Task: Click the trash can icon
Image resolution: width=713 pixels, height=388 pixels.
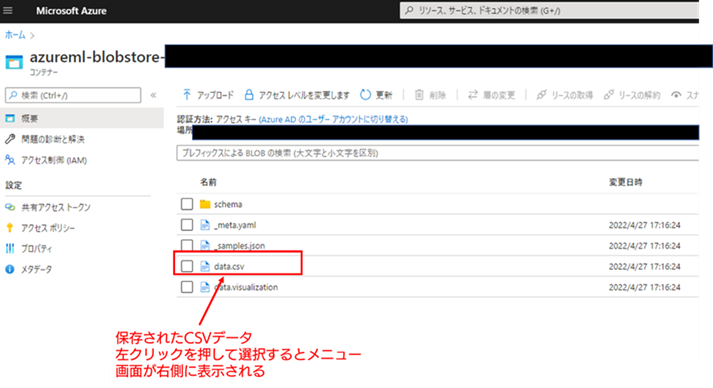Action: tap(419, 94)
